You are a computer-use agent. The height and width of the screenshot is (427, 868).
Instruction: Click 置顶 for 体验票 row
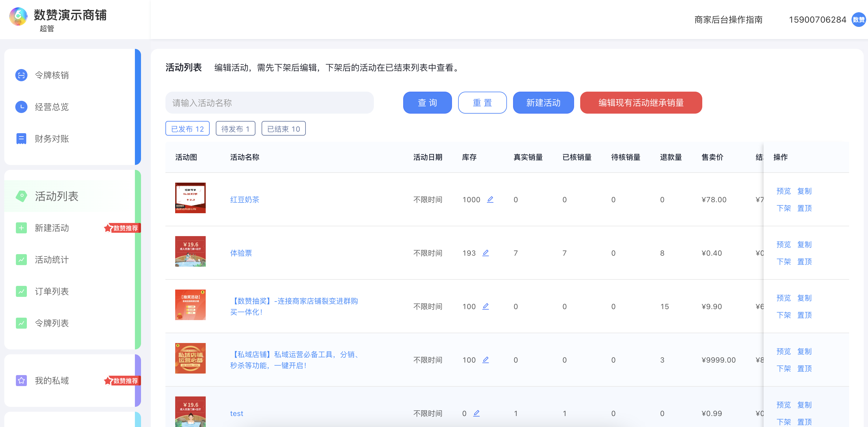point(804,261)
